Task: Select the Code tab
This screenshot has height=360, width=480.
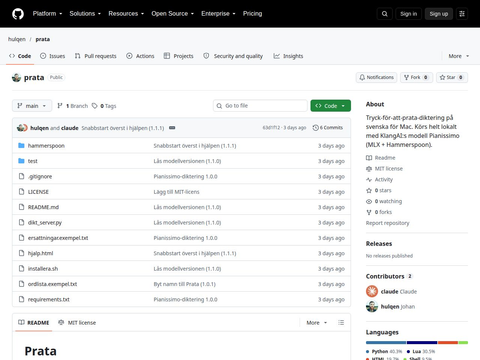Action: click(20, 56)
